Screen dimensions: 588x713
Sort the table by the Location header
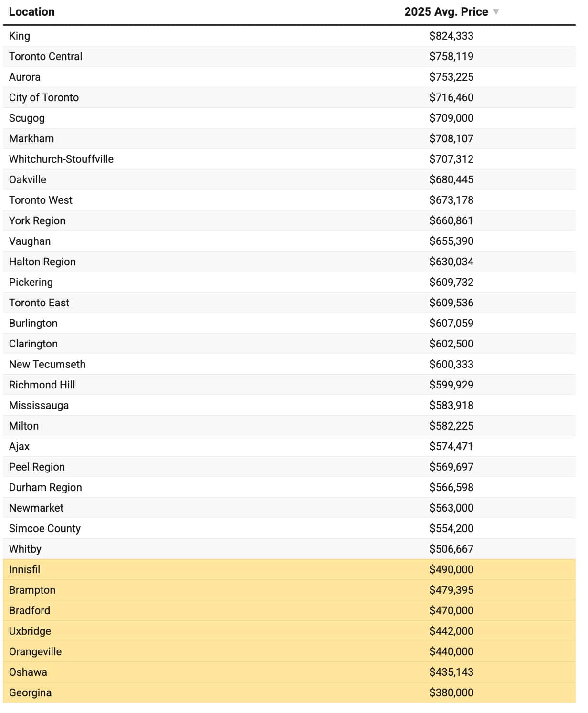point(31,12)
